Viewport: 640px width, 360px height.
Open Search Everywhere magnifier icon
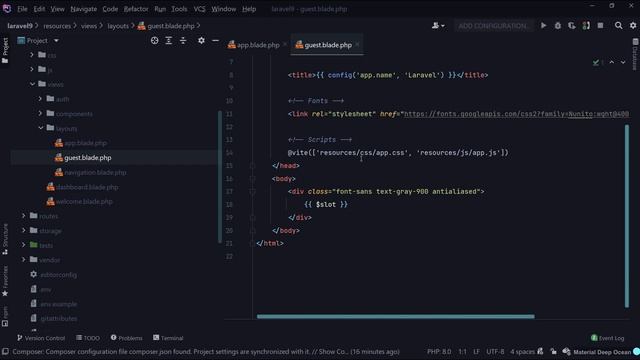618,25
